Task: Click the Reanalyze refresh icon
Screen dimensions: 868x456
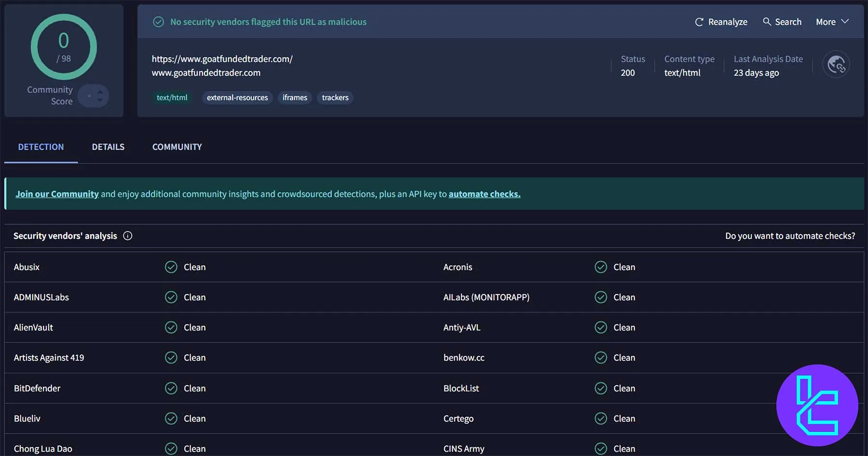Action: click(698, 22)
